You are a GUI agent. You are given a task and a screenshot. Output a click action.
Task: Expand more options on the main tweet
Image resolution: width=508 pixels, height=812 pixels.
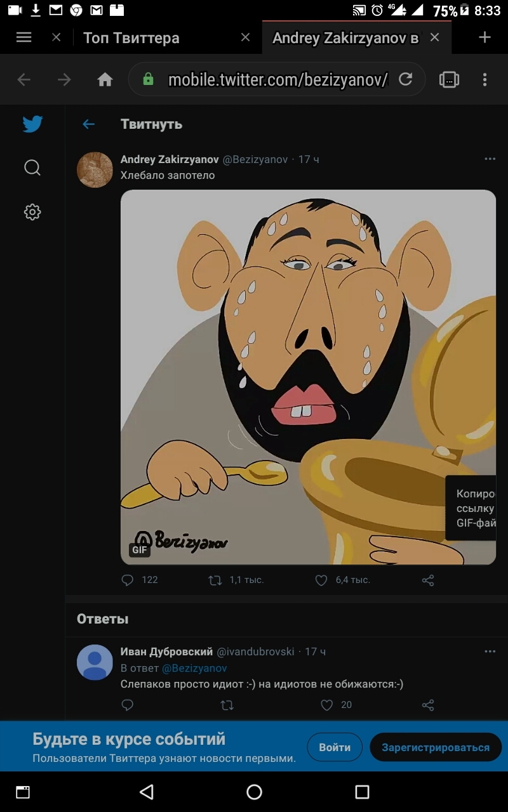(x=490, y=159)
